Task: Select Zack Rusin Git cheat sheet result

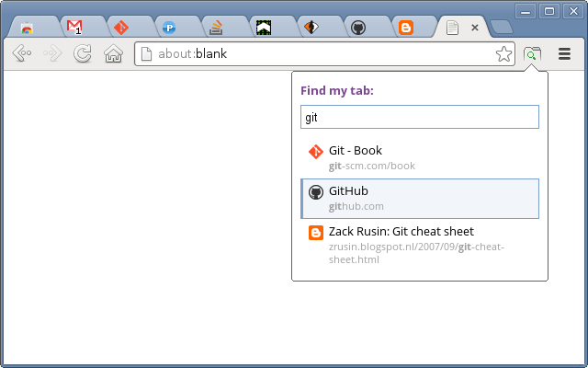Action: pos(420,245)
